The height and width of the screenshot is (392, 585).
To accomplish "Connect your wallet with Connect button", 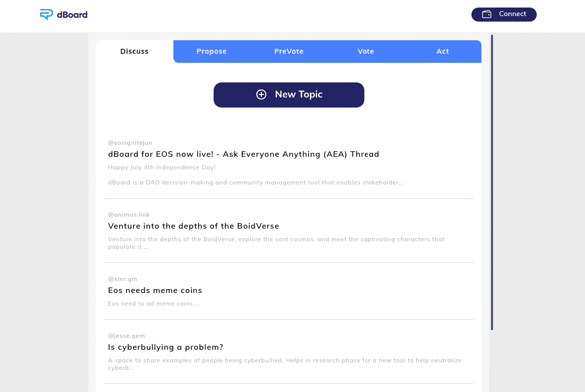I will pos(504,15).
